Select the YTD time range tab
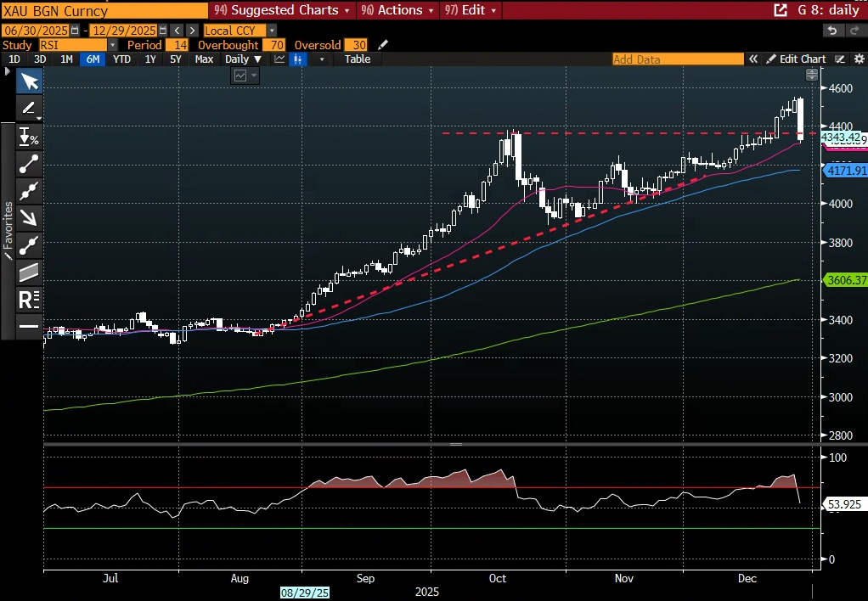This screenshot has height=601, width=868. coord(121,59)
